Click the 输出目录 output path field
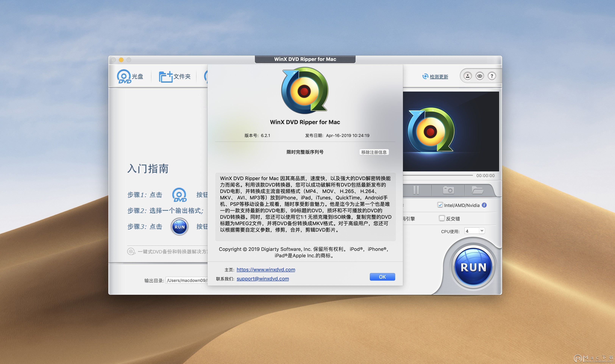The height and width of the screenshot is (364, 615). tap(187, 280)
